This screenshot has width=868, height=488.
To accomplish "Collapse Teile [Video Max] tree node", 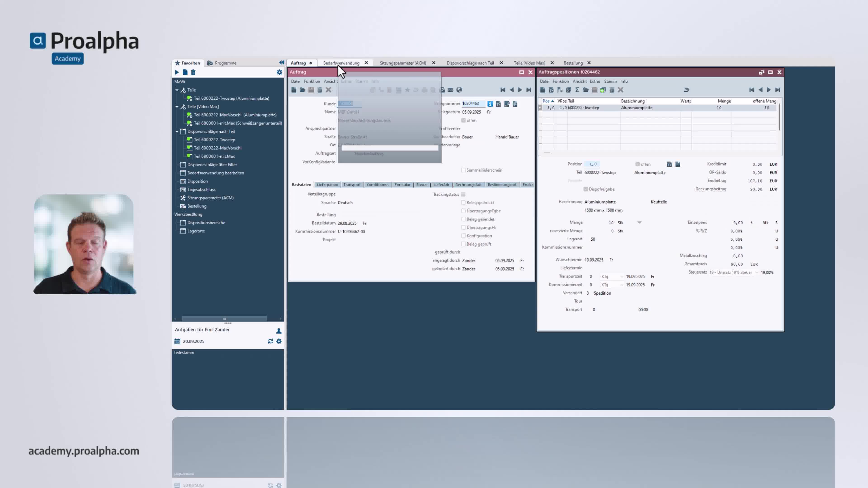I will pos(177,106).
